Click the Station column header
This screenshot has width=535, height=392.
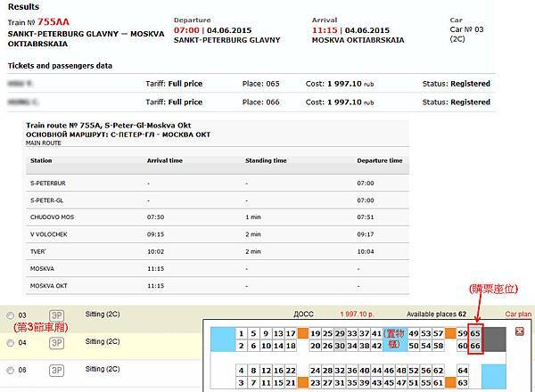click(x=41, y=160)
